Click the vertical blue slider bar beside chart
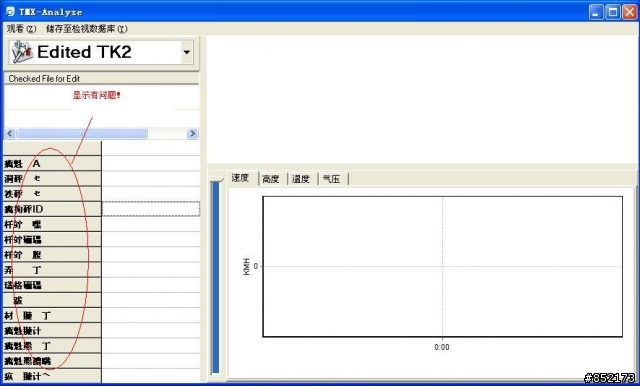Image resolution: width=640 pixels, height=386 pixels. [215, 277]
